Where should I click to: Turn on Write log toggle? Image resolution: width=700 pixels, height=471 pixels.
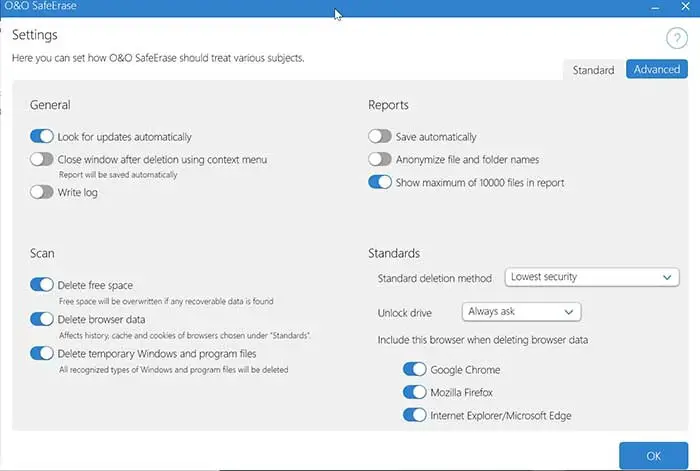pyautogui.click(x=41, y=192)
